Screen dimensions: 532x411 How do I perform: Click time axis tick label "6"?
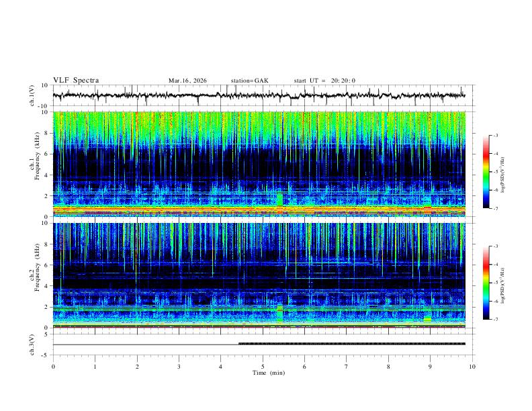(305, 367)
